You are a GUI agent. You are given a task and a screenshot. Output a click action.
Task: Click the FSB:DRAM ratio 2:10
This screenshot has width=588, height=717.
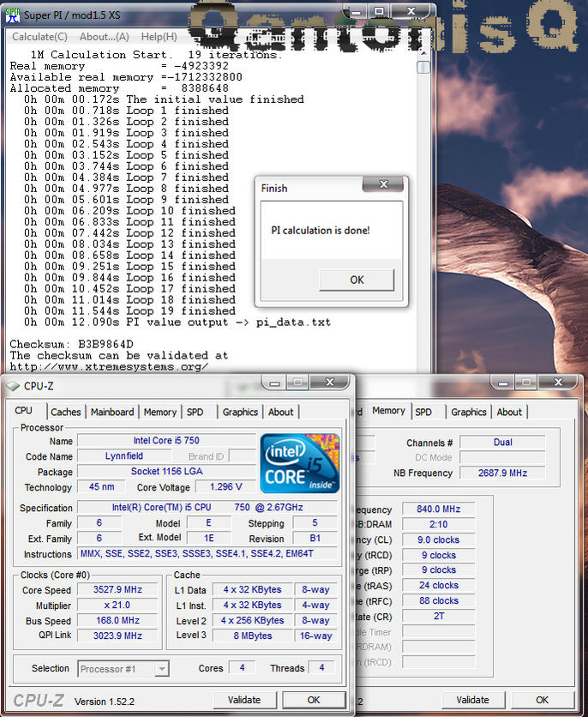pyautogui.click(x=439, y=525)
